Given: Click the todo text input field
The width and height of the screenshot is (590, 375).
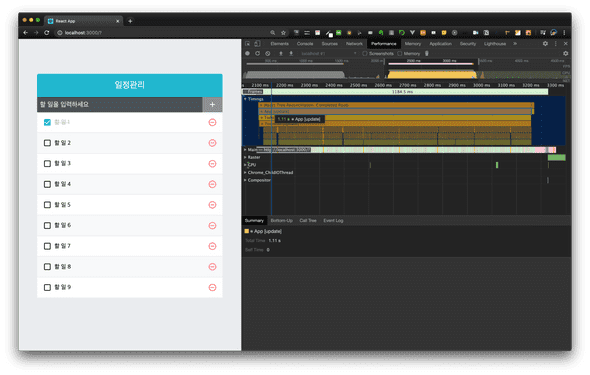Looking at the screenshot, I should 120,105.
